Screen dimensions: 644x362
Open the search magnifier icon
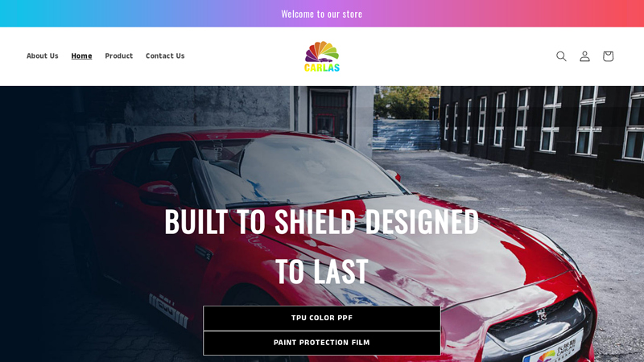561,56
